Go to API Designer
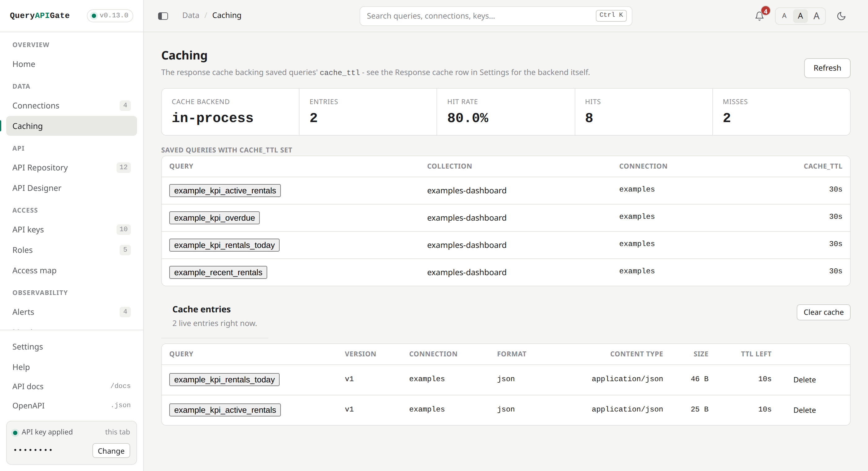The height and width of the screenshot is (471, 868). (71, 188)
